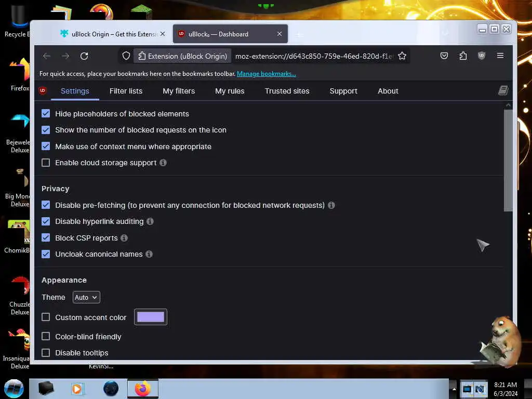Screen dimensions: 532x399
Task: Bookmark this page with the star icon
Action: click(402, 56)
